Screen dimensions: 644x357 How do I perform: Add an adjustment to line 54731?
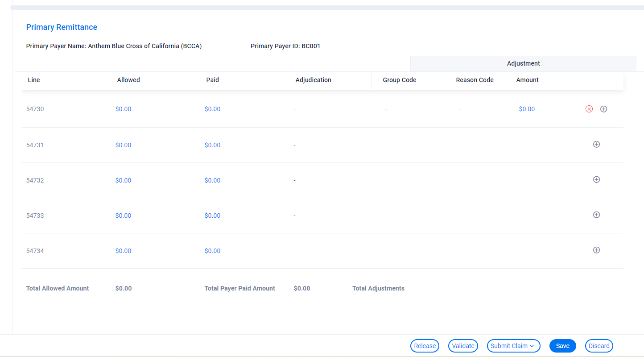tap(596, 144)
